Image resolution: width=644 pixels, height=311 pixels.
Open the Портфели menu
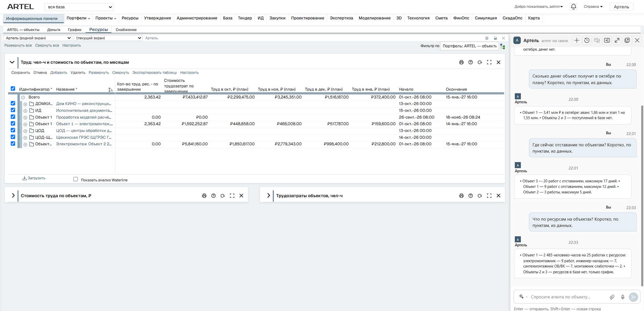click(x=78, y=18)
